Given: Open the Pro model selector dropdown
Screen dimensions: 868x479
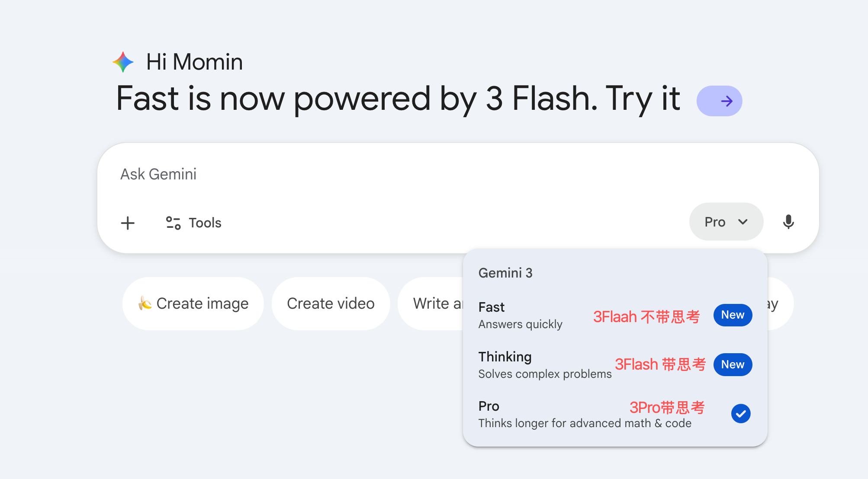Looking at the screenshot, I should [726, 222].
